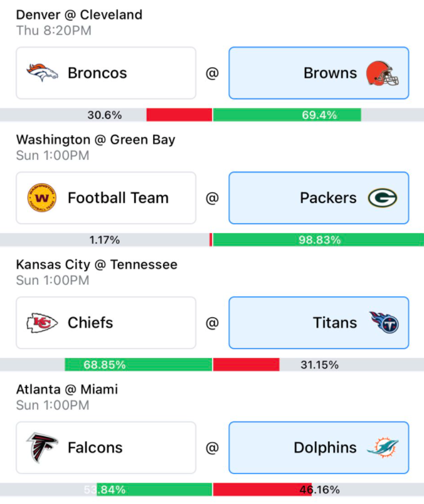Click the Atlanta Falcons logo
This screenshot has height=504, width=424.
click(x=42, y=448)
